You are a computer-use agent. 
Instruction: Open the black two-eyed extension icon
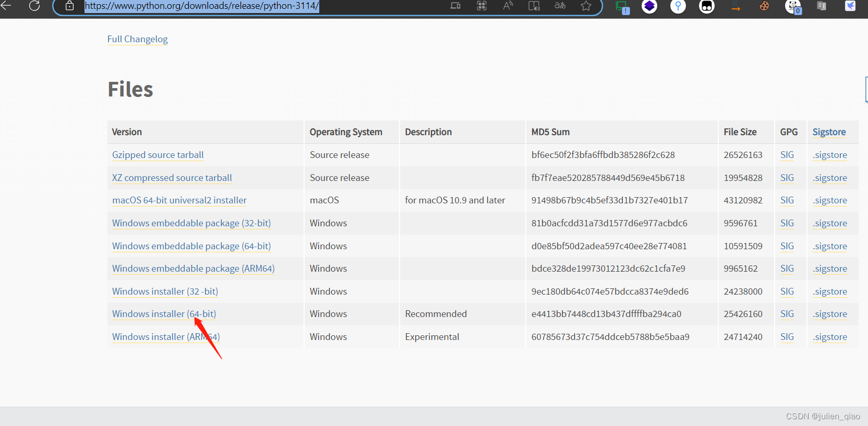pyautogui.click(x=707, y=6)
